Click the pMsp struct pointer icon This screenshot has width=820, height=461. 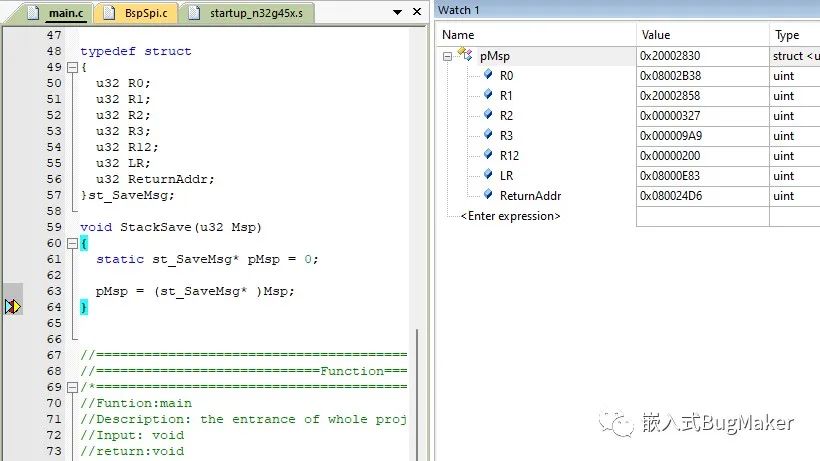(465, 54)
